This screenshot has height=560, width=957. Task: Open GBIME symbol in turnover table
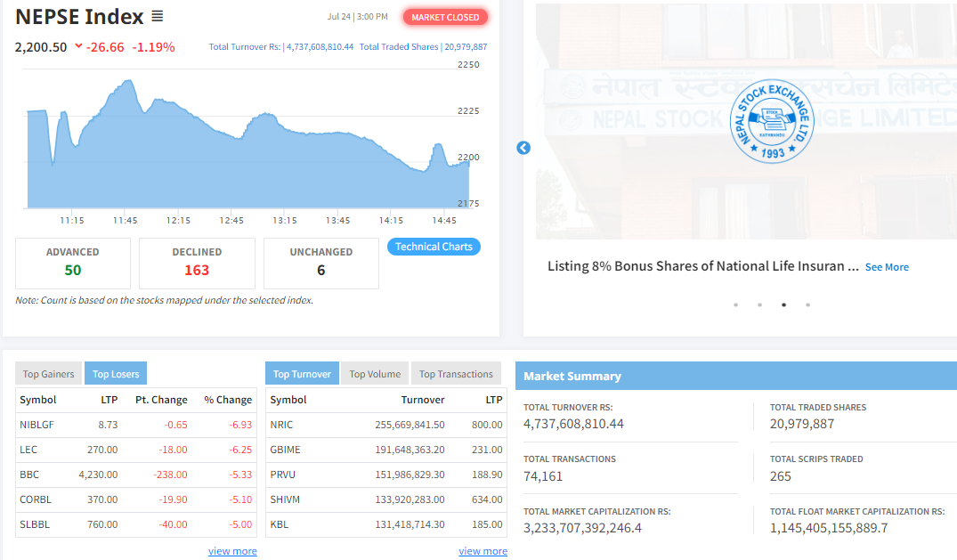[285, 450]
